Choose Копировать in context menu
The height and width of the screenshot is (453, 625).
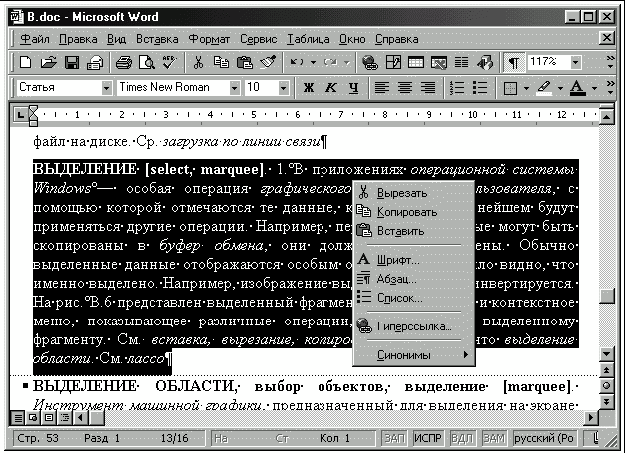pyautogui.click(x=413, y=212)
